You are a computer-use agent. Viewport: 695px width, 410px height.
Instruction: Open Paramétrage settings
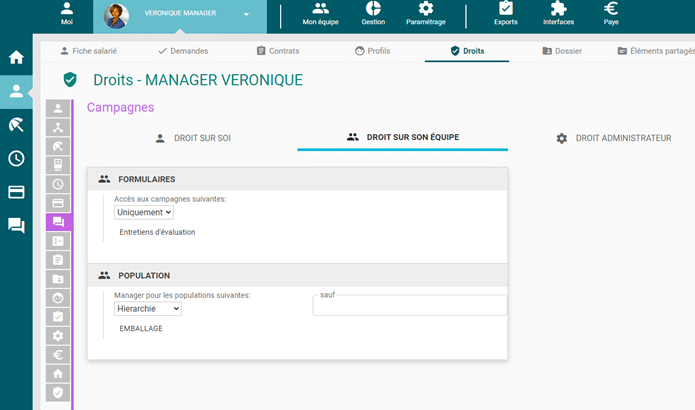point(426,14)
